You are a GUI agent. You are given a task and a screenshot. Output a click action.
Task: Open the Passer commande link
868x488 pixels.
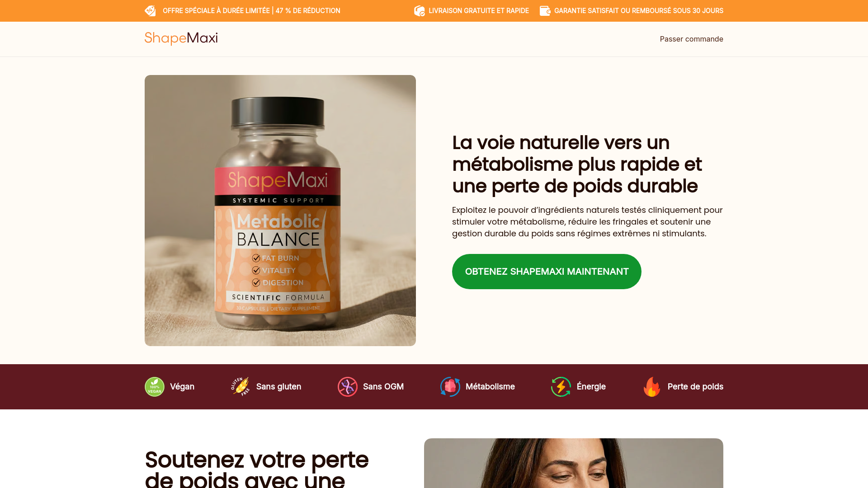coord(691,39)
